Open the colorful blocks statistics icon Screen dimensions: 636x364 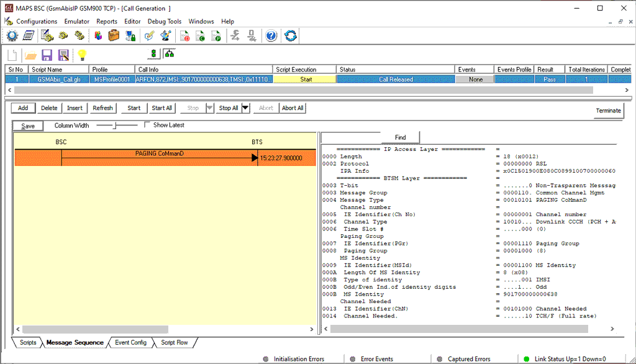98,35
